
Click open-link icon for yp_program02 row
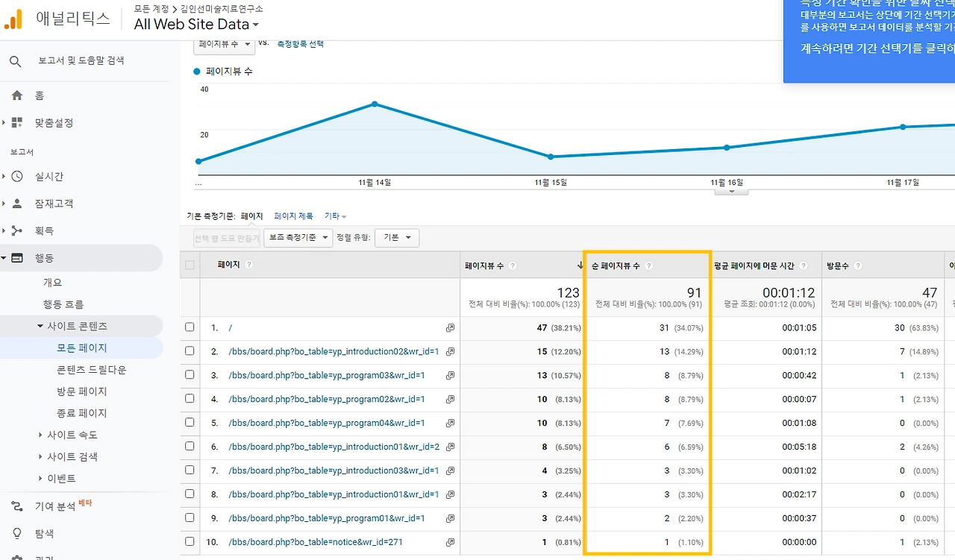(x=450, y=399)
